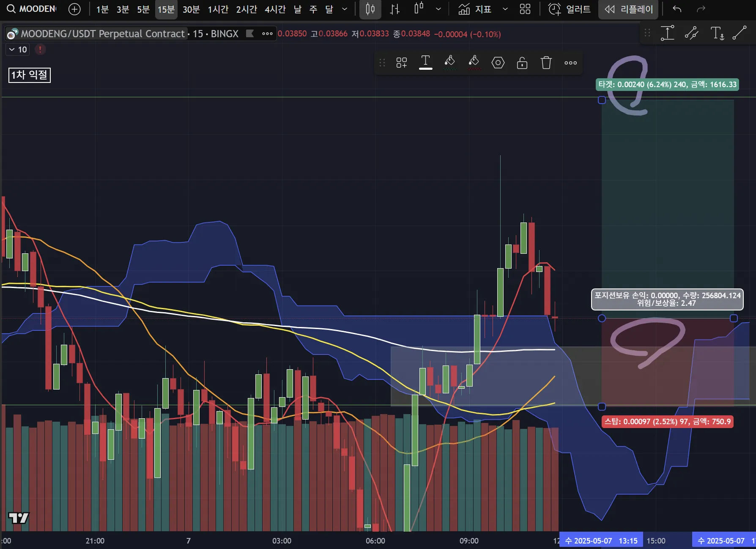
Task: Open the drawing settings hexagon icon
Action: pyautogui.click(x=498, y=63)
